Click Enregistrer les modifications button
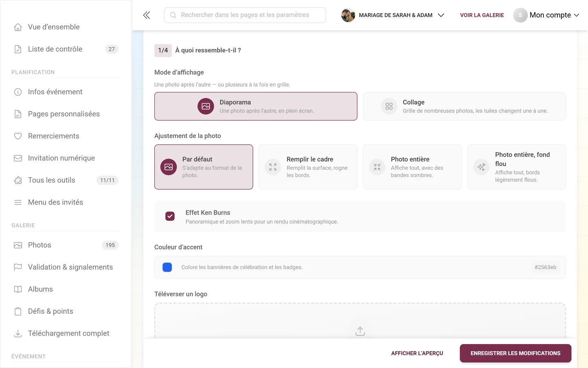 [515, 353]
